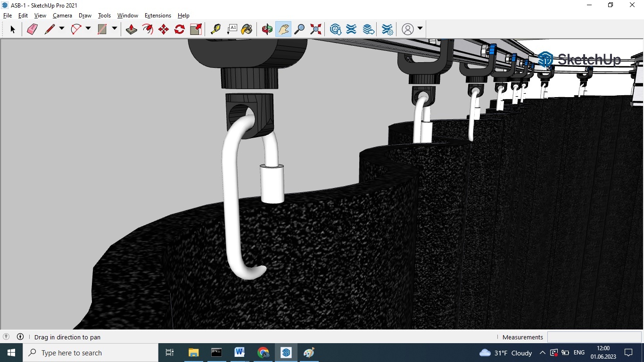This screenshot has height=362, width=644.
Task: Open 3D Warehouse from the toolbar
Action: [335, 29]
